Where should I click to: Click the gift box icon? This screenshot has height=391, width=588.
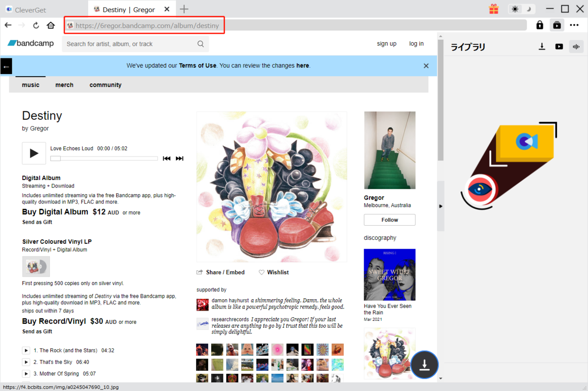(x=493, y=9)
